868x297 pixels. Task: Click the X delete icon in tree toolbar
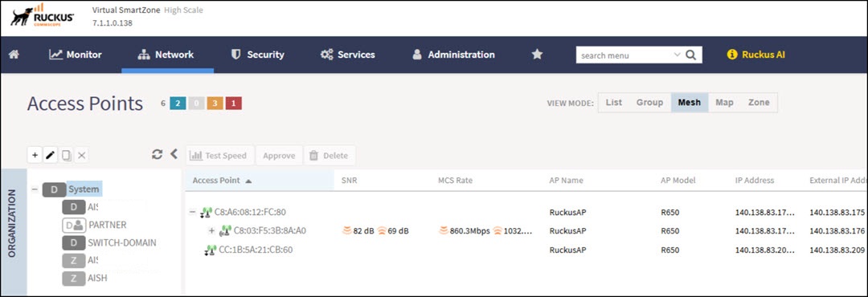click(81, 156)
